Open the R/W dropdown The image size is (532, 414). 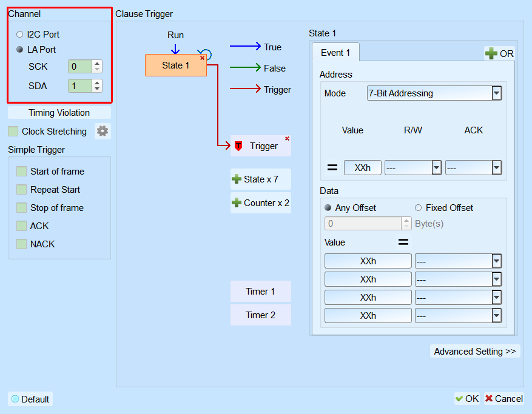pos(413,167)
